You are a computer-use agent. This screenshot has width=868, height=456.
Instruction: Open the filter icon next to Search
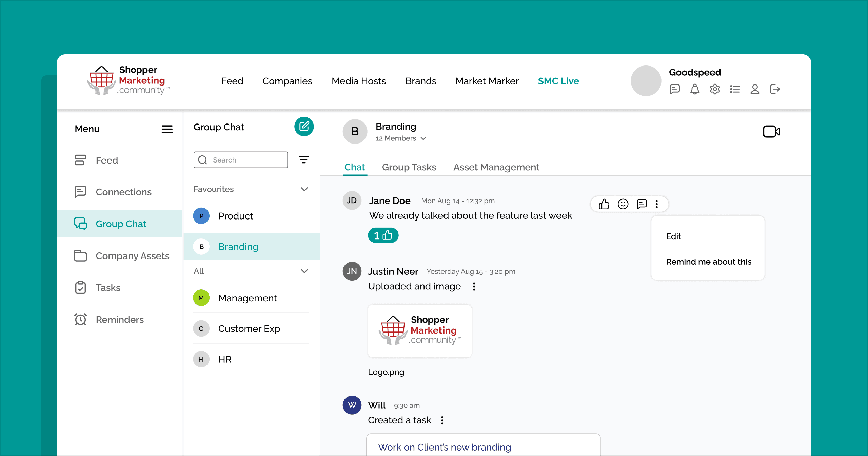coord(303,160)
